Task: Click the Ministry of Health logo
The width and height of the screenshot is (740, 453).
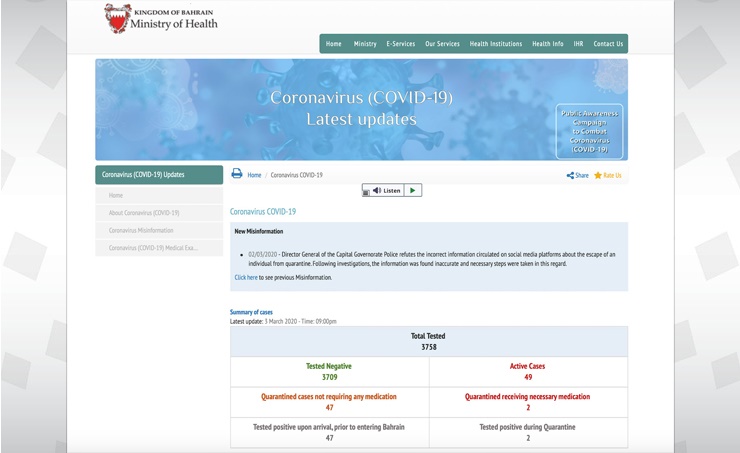Action: coord(160,18)
